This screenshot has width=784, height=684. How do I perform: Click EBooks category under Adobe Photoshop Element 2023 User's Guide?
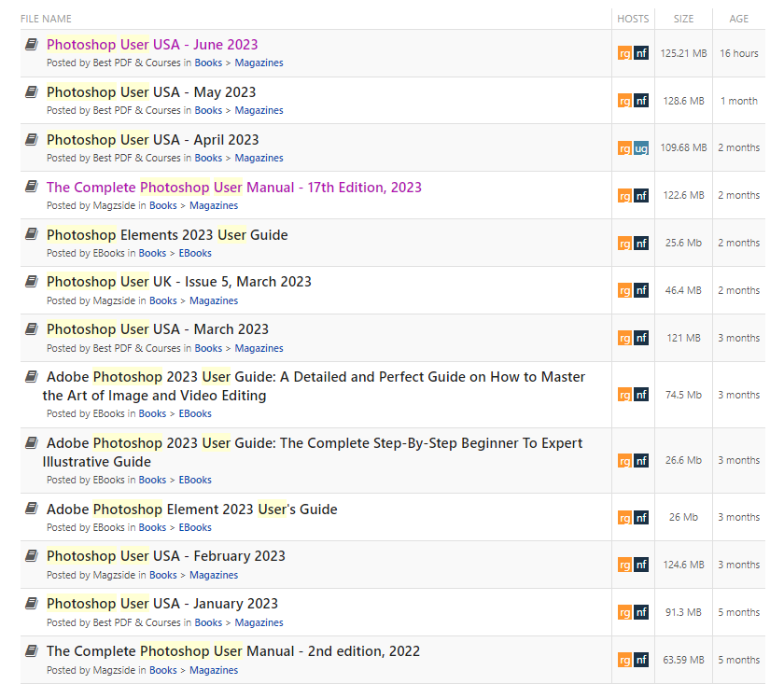(x=195, y=527)
